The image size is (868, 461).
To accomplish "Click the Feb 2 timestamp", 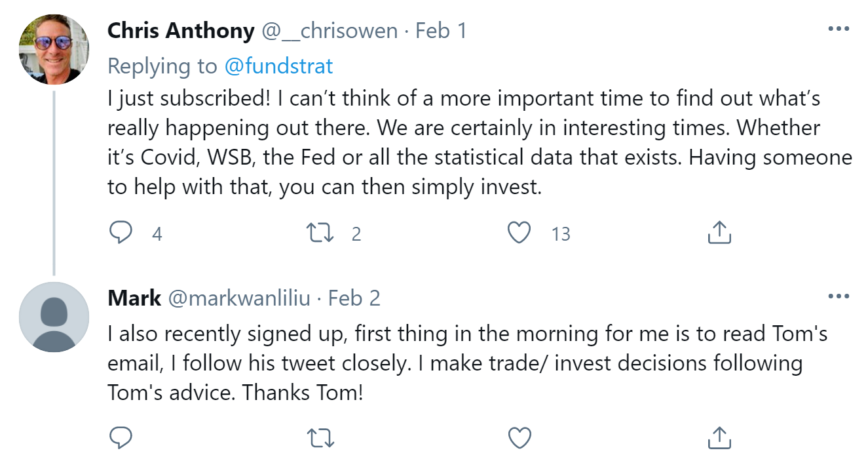I will pos(354,298).
